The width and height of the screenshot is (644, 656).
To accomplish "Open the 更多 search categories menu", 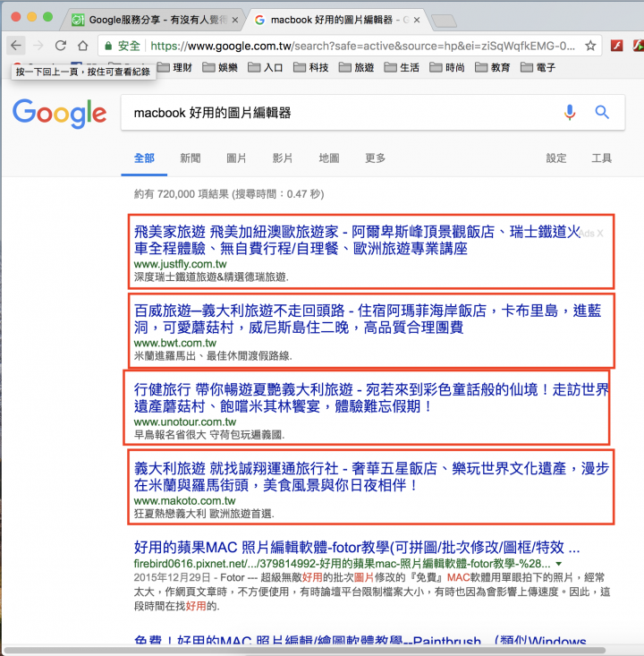I will tap(375, 158).
